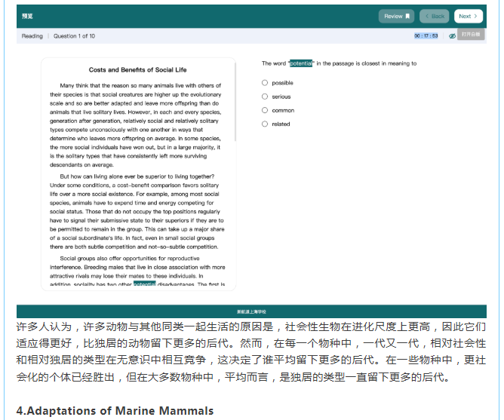This screenshot has height=420, width=504.
Task: Go to the next question
Action: (x=468, y=16)
